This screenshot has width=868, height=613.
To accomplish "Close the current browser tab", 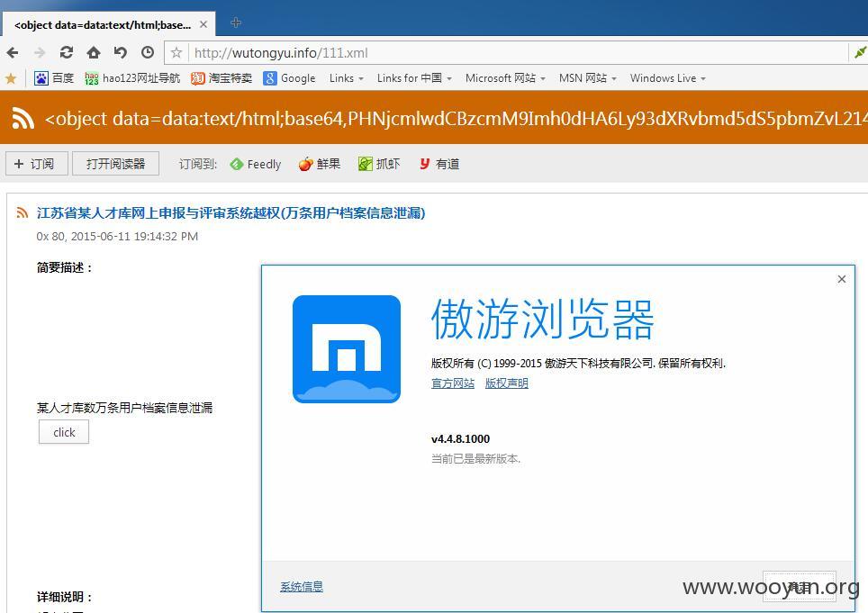I will [203, 24].
